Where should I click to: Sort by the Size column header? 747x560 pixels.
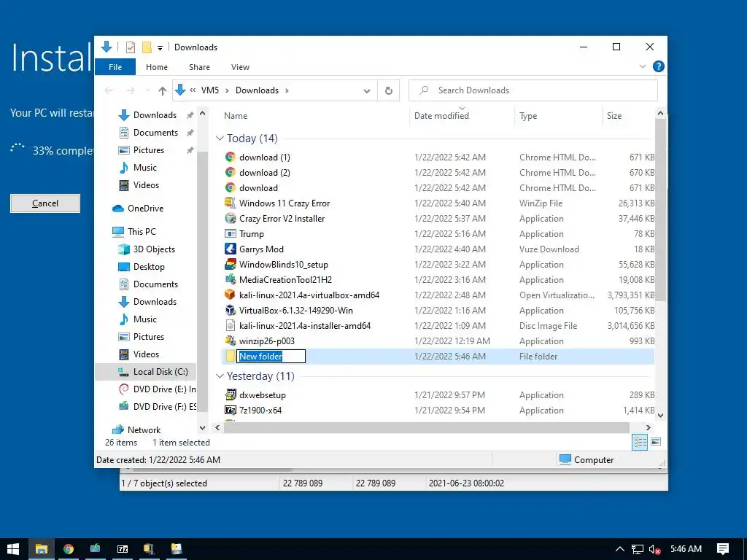(614, 116)
